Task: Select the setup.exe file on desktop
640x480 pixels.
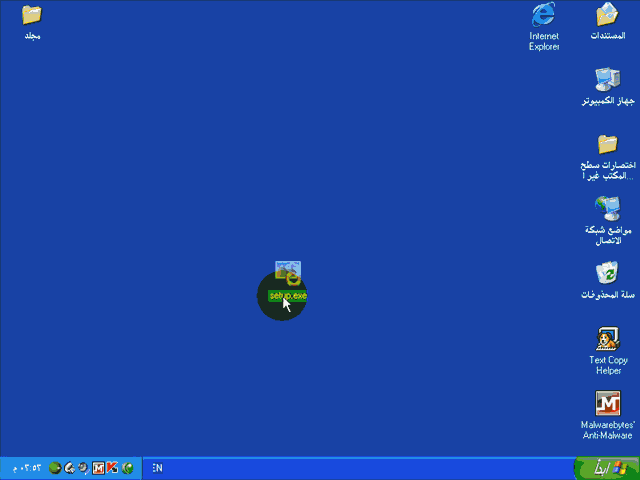Action: coord(288,281)
